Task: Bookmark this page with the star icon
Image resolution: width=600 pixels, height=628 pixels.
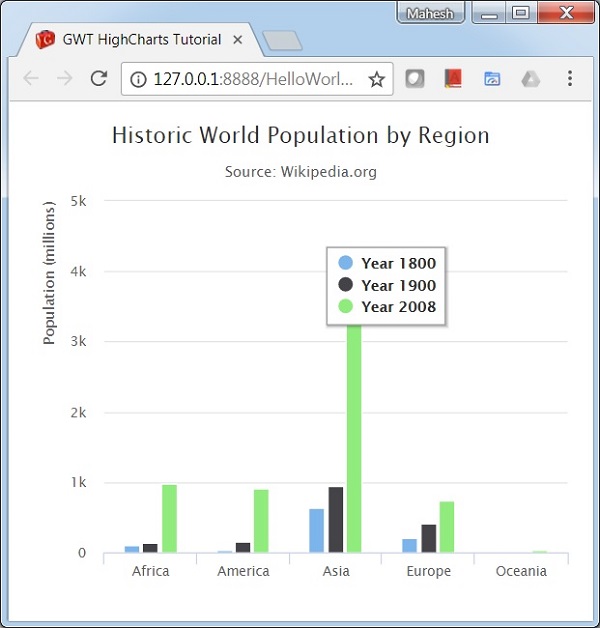Action: (376, 79)
